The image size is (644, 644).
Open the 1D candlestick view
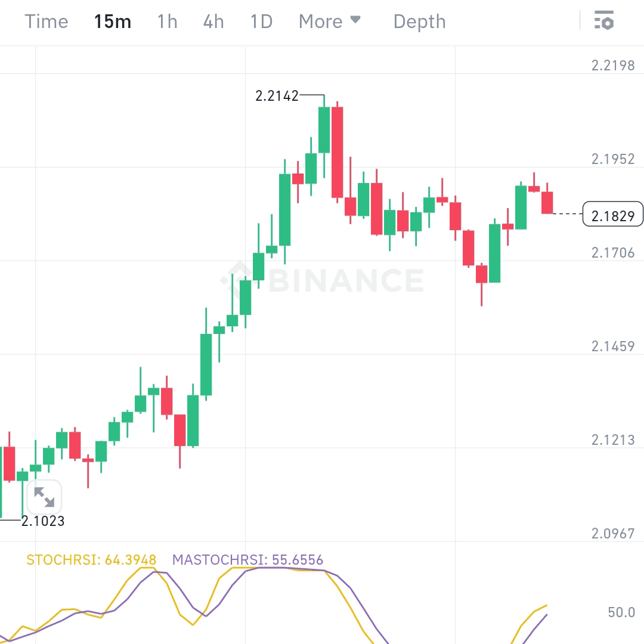[x=259, y=21]
